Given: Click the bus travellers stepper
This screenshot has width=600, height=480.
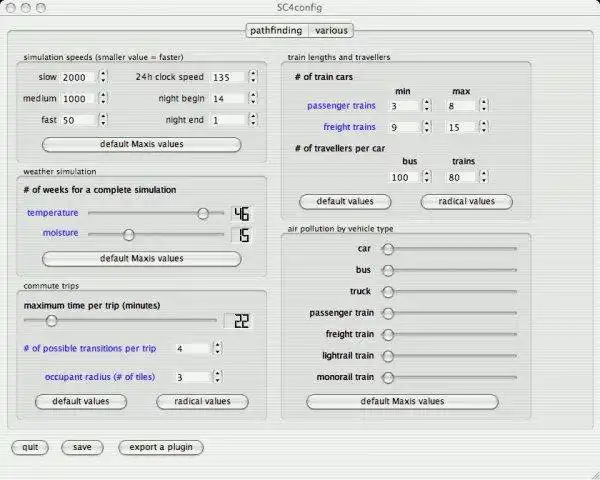Looking at the screenshot, I should 427,177.
